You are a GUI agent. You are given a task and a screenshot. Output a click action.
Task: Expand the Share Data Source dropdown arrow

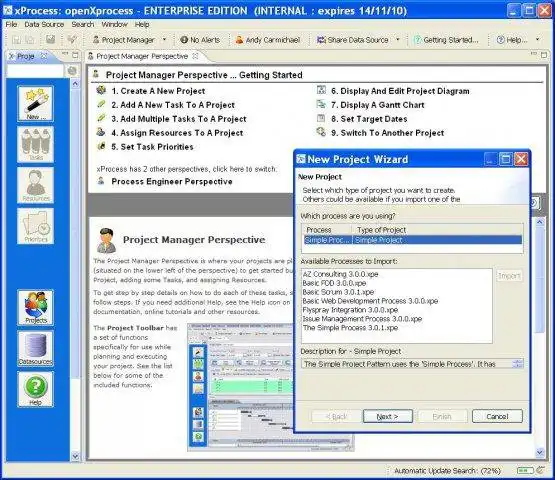[x=398, y=40]
